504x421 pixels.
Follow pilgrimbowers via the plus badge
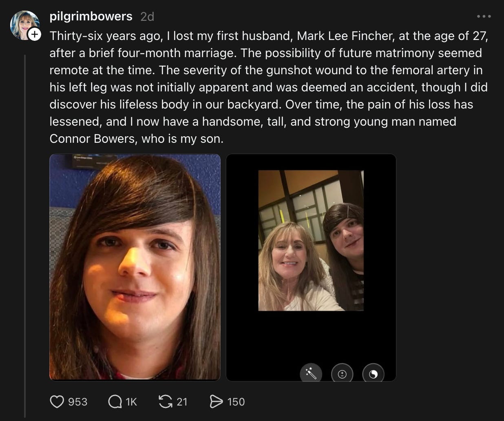(x=35, y=35)
